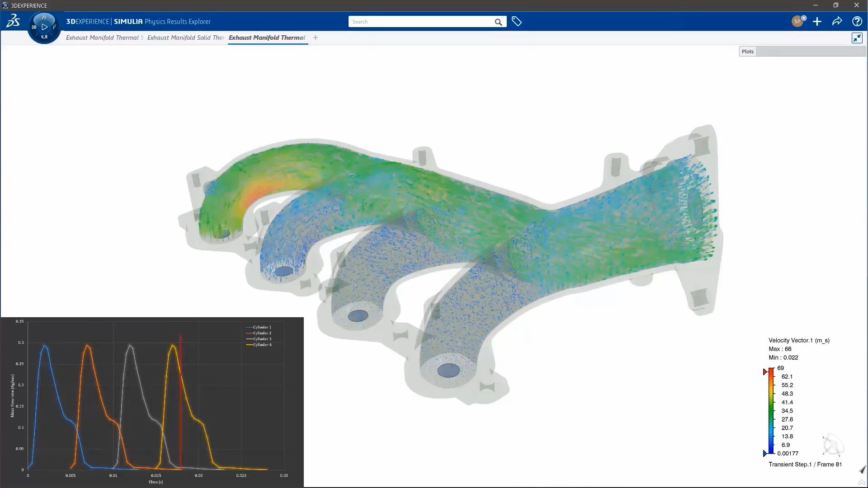Switch to the Exhaust Manifold Solid Thermal tab
The width and height of the screenshot is (868, 488).
point(185,38)
